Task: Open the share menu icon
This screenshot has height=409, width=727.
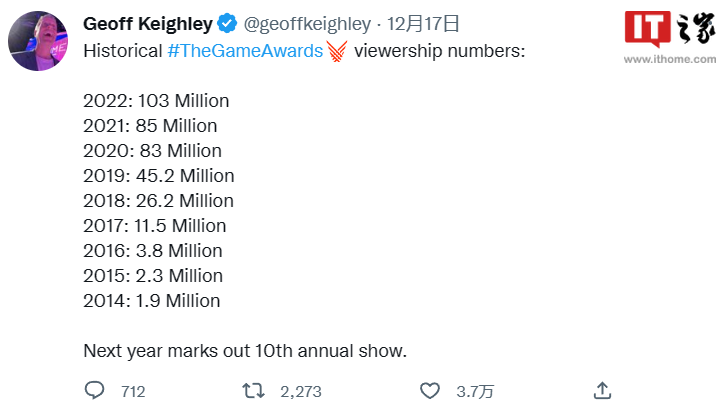Action: [x=602, y=391]
